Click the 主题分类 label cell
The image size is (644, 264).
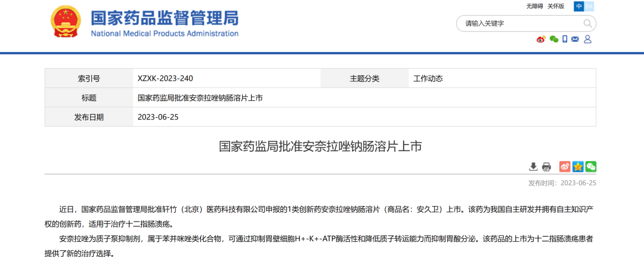tap(364, 78)
